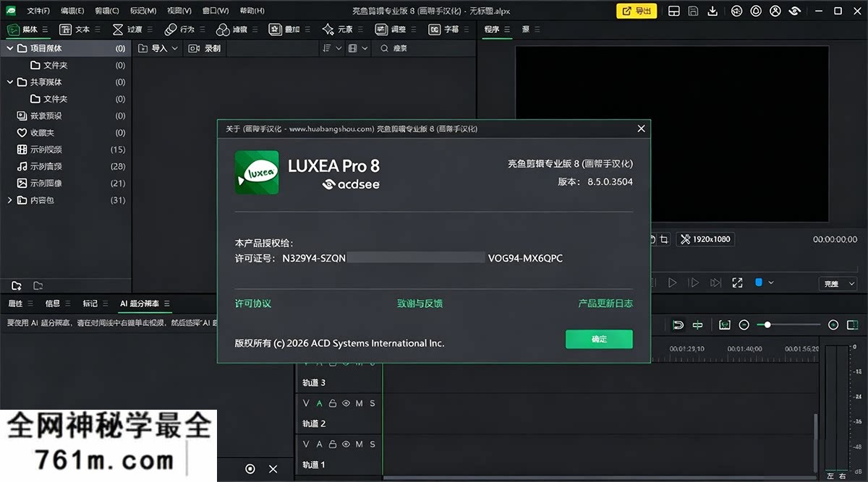Switch to the 信息 info tab
The height and width of the screenshot is (482, 868).
(x=53, y=304)
